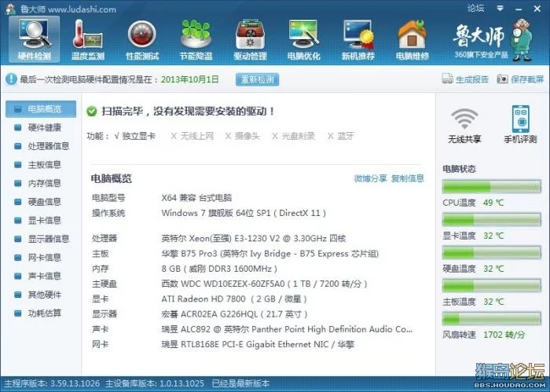
Task: Click the memory value 8 GB 威刚 DDR3
Action: tap(219, 269)
